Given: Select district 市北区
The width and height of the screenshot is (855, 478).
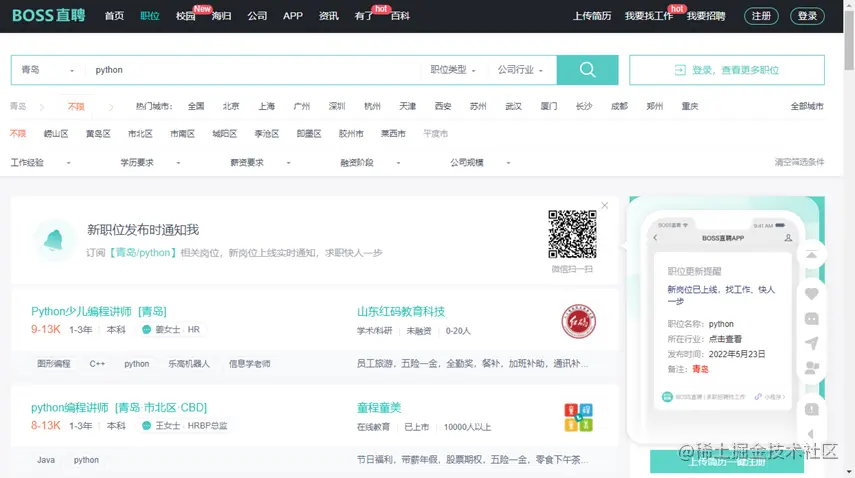Looking at the screenshot, I should 140,134.
